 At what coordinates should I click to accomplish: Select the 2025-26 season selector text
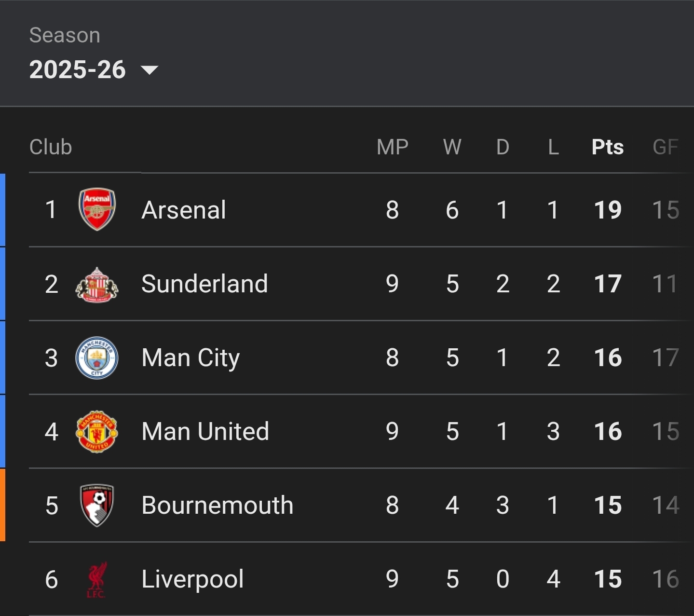click(78, 70)
